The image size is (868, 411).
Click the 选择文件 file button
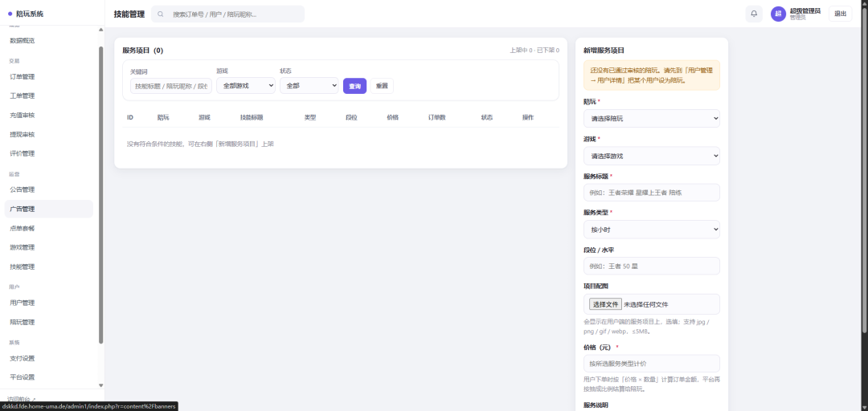[605, 304]
